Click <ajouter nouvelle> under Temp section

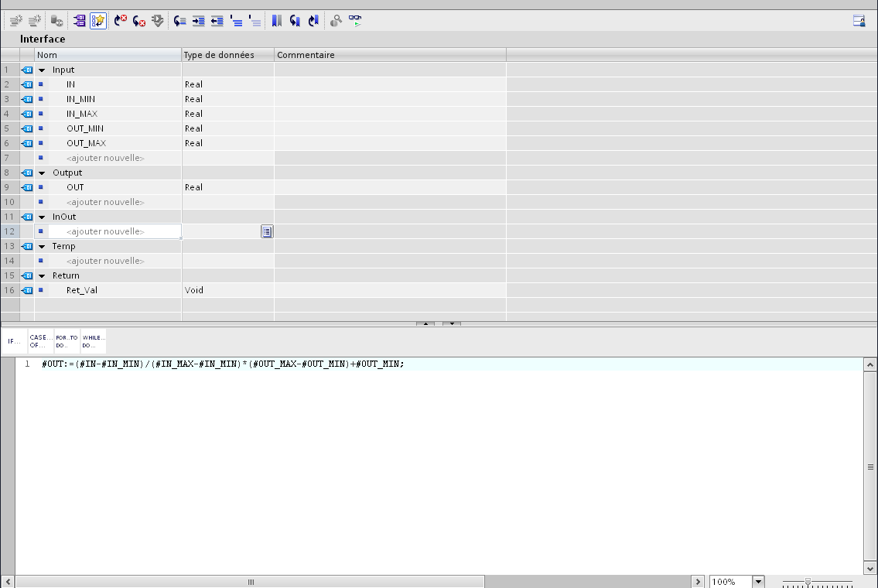[x=105, y=261]
